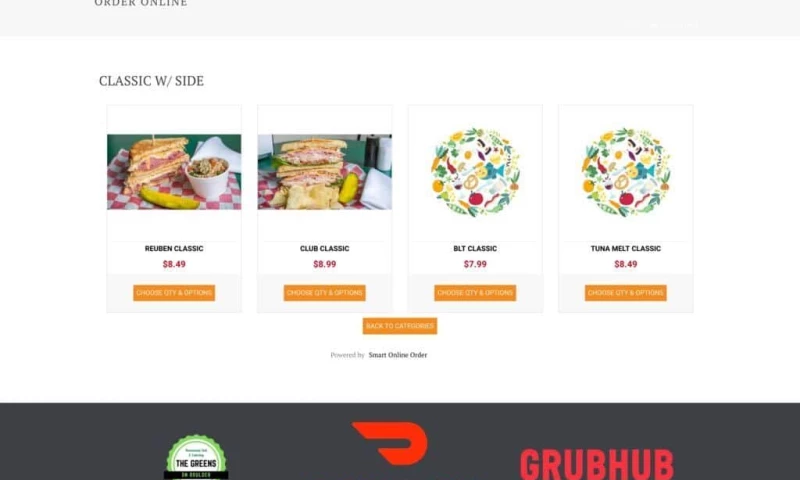Viewport: 800px width, 480px height.
Task: Open the DoorDash logo icon
Action: coord(390,443)
